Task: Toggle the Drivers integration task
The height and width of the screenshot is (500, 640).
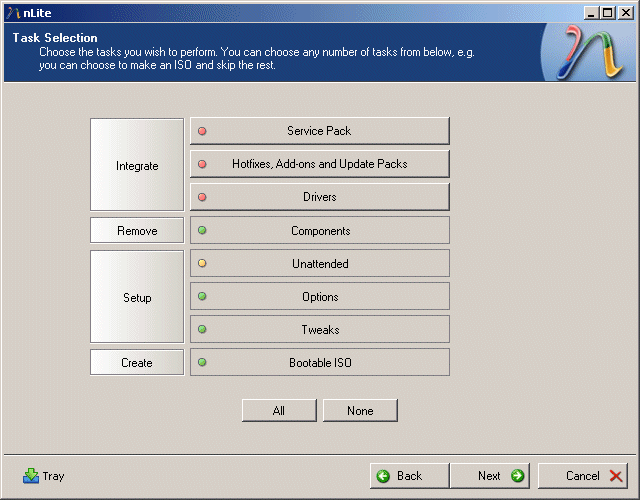Action: tap(320, 197)
